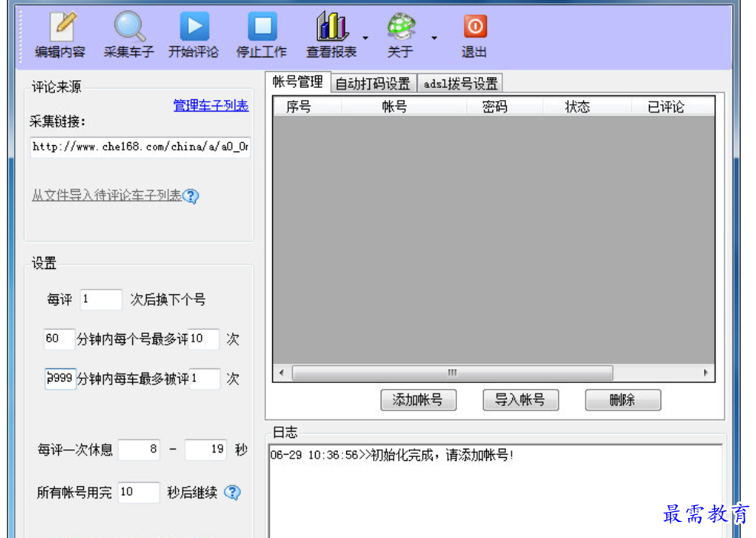Click help icon next to 秒后继续
This screenshot has width=756, height=538.
click(x=232, y=493)
